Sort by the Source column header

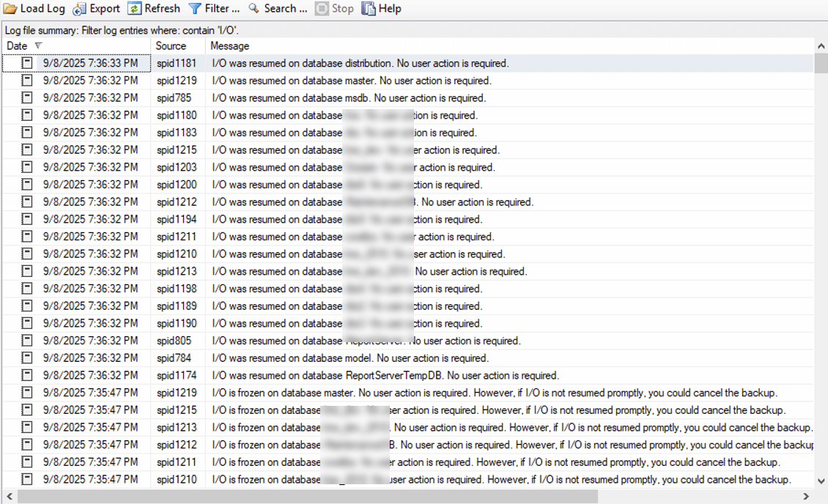click(171, 46)
